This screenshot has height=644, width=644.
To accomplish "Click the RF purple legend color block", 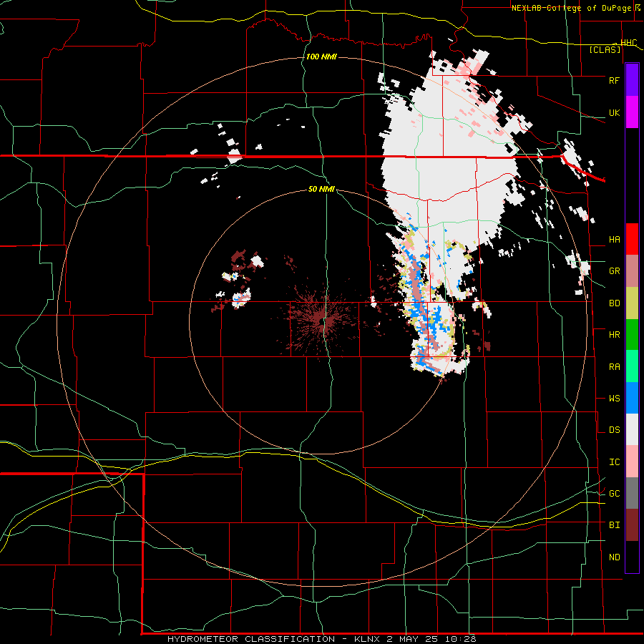I will tap(632, 80).
